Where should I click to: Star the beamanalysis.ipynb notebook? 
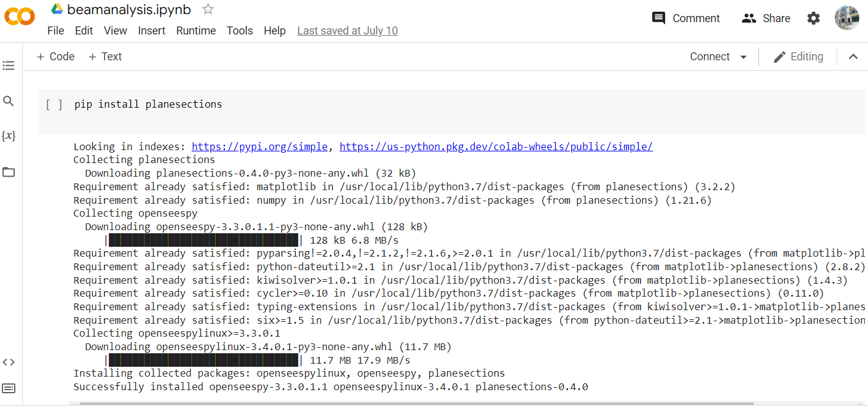207,9
